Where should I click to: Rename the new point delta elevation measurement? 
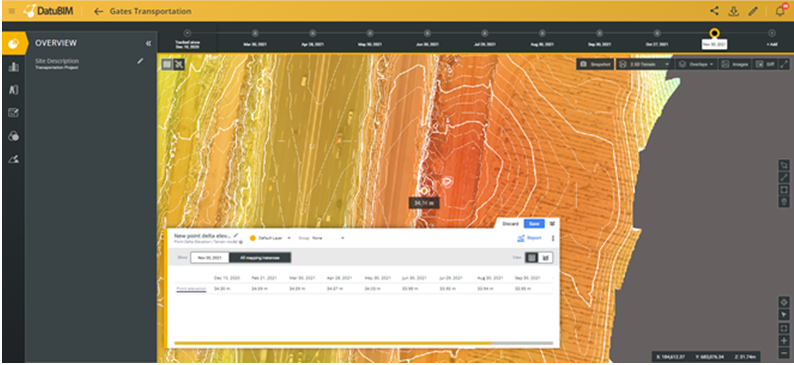tap(235, 235)
